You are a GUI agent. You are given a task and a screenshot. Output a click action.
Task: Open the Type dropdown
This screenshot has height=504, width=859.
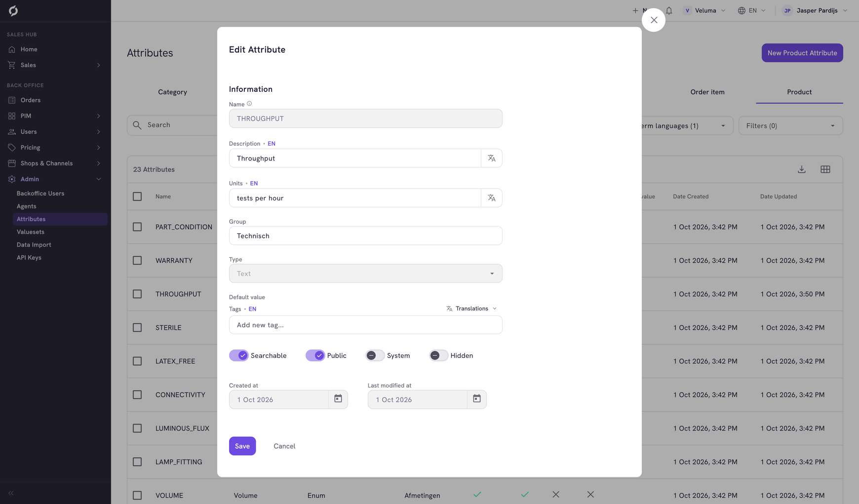[366, 273]
